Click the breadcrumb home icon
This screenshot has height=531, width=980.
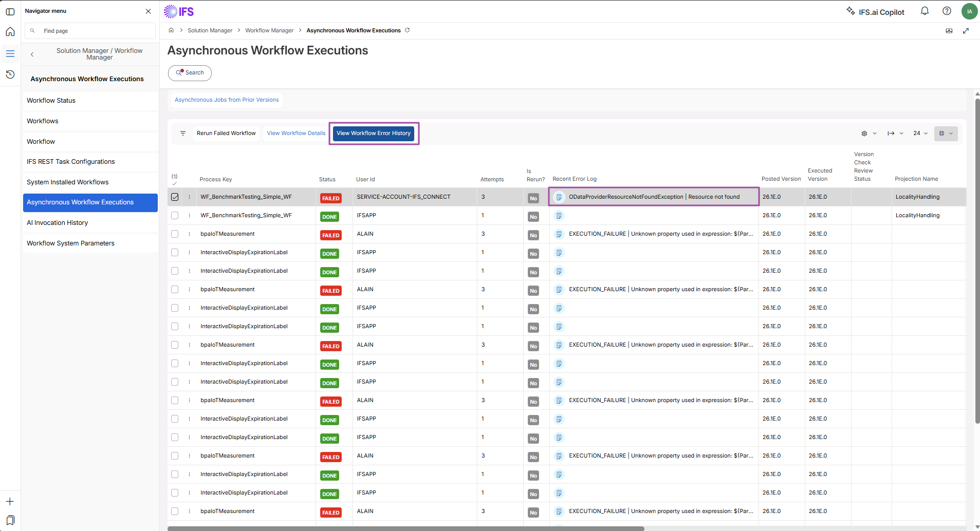coord(171,30)
